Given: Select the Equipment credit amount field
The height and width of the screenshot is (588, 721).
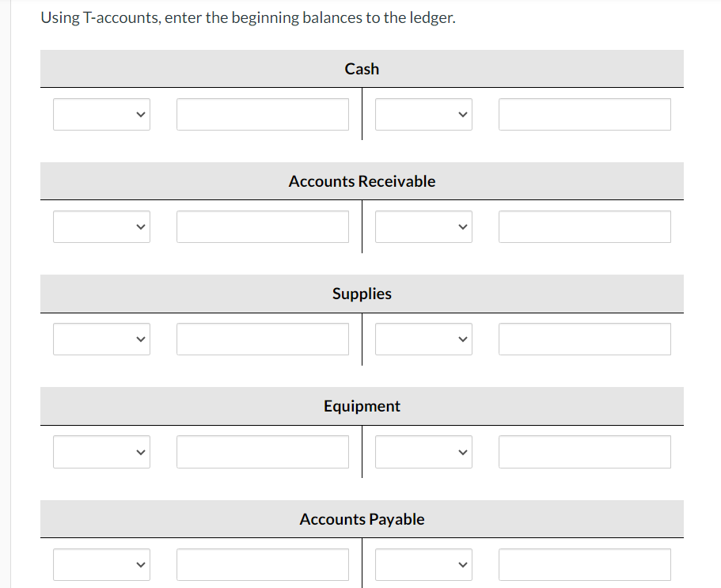Looking at the screenshot, I should (584, 452).
